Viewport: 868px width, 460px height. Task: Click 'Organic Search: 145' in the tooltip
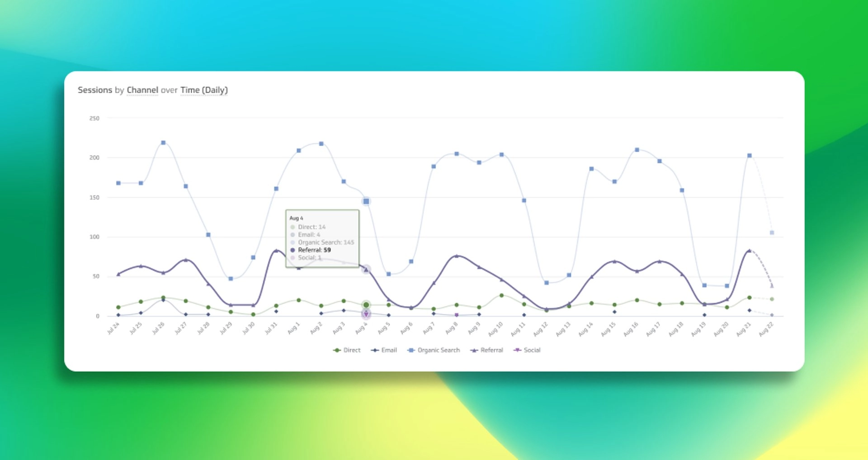pos(326,242)
